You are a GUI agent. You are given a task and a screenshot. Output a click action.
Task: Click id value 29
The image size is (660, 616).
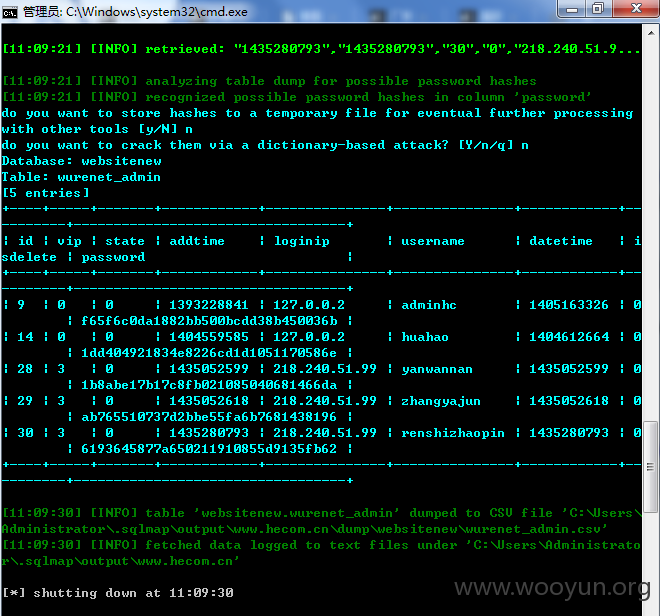pos(25,401)
